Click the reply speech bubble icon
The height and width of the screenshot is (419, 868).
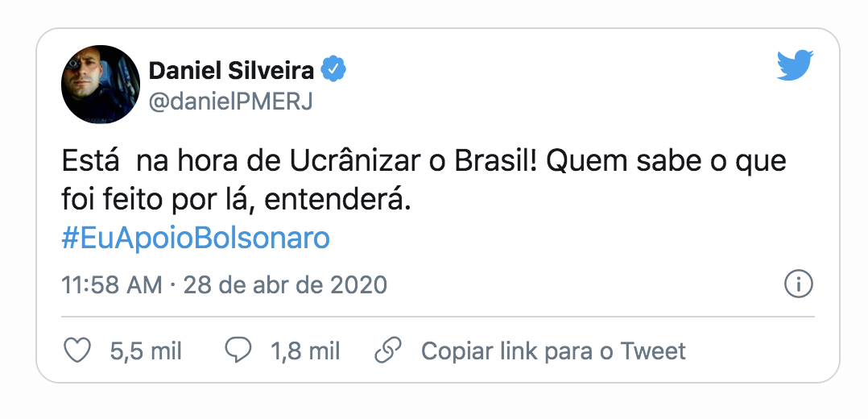[238, 351]
